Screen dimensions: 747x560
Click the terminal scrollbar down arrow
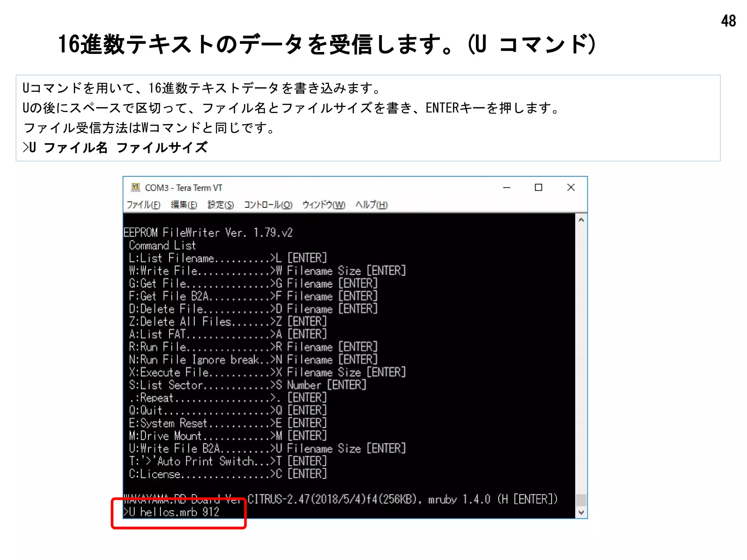coord(581,512)
